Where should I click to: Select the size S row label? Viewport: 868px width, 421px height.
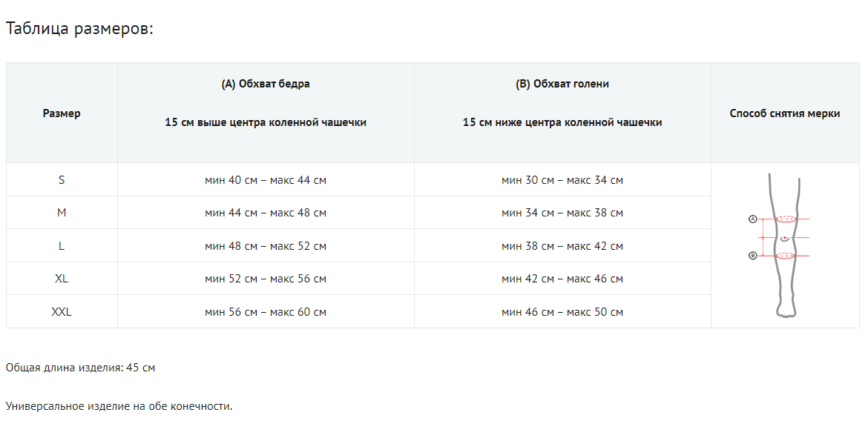tap(62, 180)
